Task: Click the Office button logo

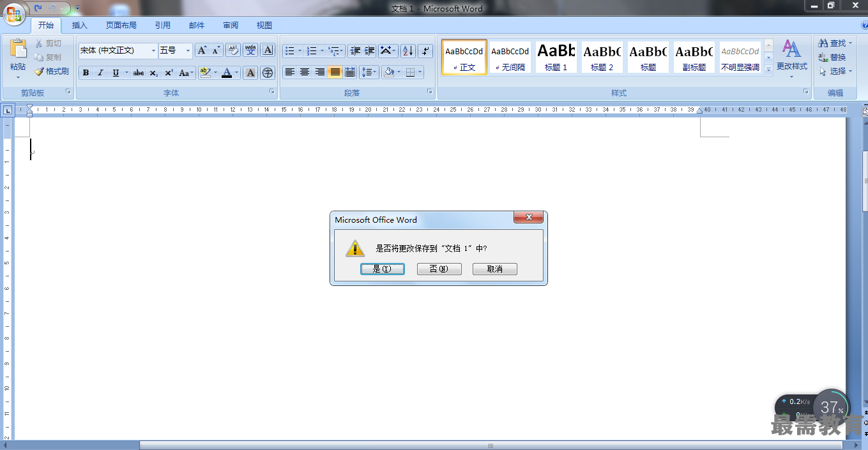Action: click(14, 14)
